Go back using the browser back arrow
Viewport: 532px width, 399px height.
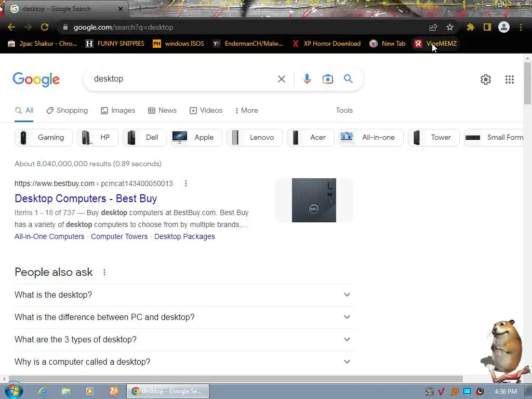click(11, 27)
